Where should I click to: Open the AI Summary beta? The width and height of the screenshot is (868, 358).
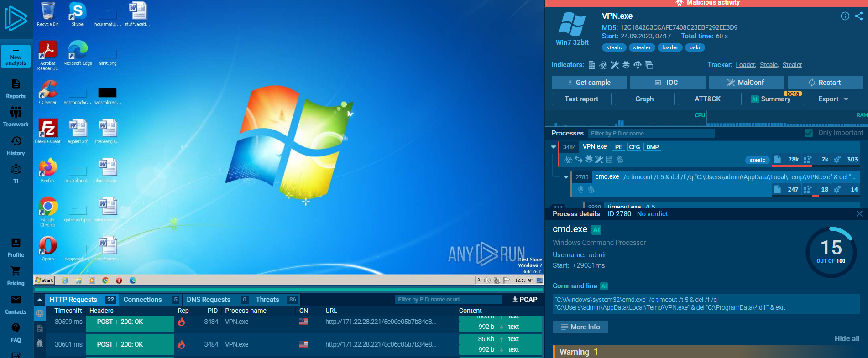pos(770,99)
